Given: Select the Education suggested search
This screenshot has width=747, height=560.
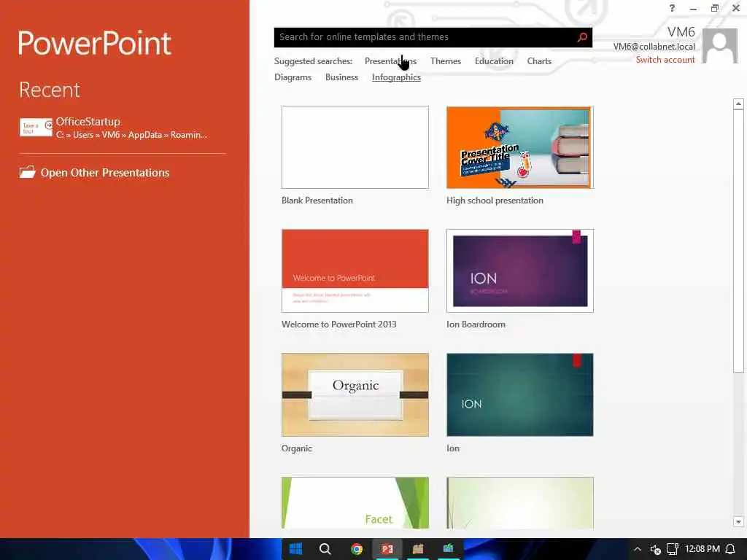Looking at the screenshot, I should (494, 61).
